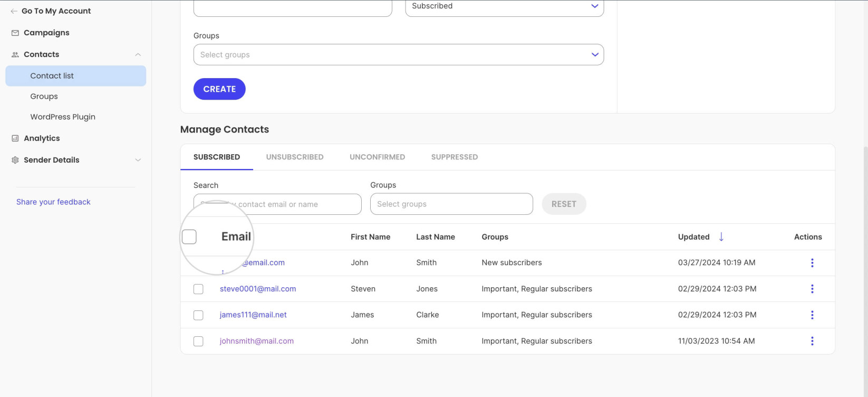Click the Go To My Account back arrow
This screenshot has width=868, height=397.
[14, 11]
